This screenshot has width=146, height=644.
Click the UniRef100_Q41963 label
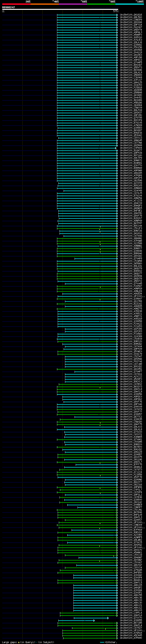(131, 55)
